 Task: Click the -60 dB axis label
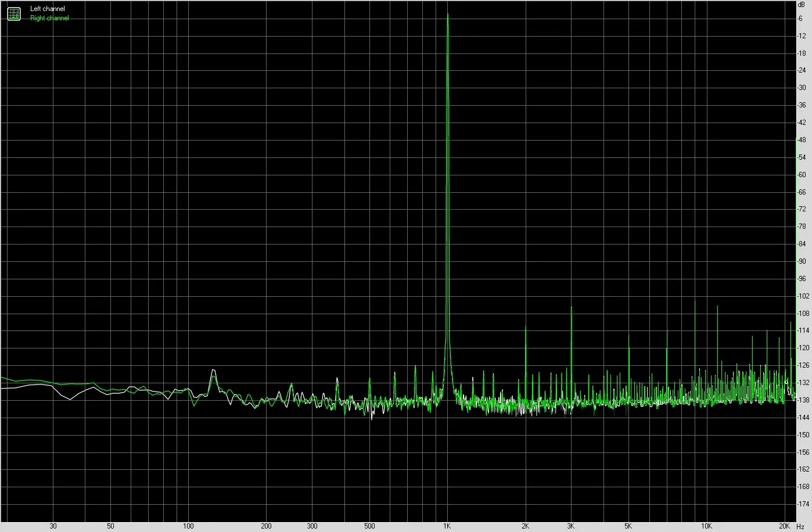point(802,175)
